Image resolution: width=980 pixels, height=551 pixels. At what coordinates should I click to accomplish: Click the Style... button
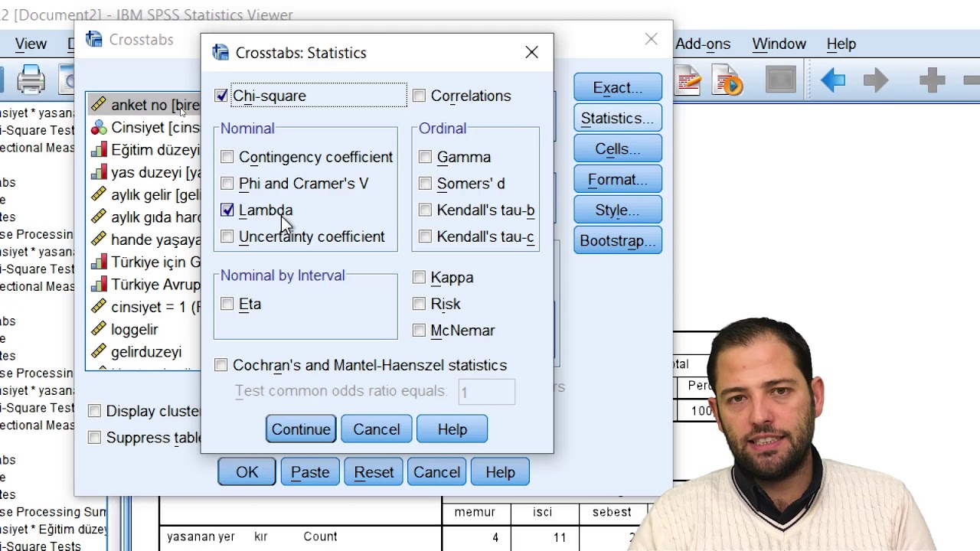tap(618, 210)
